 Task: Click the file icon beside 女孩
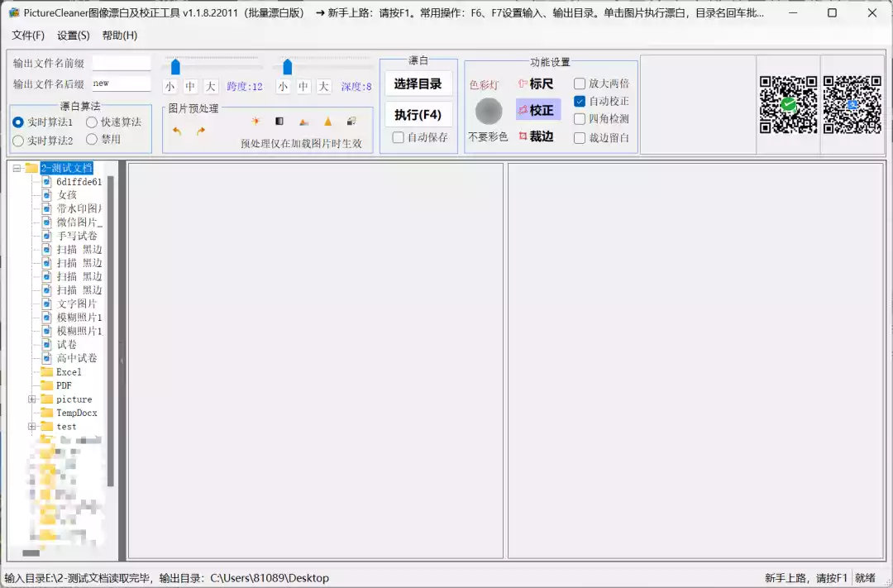46,195
